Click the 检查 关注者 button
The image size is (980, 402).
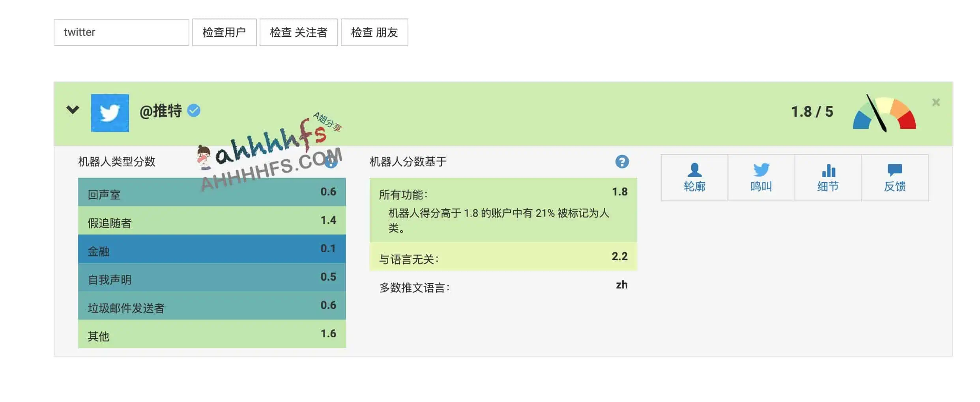[x=298, y=32]
